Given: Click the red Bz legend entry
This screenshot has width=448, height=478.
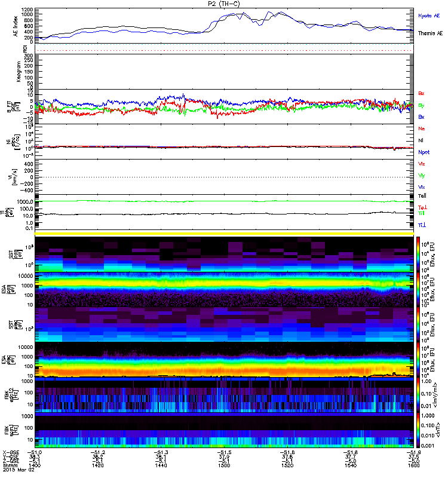Looking at the screenshot, I should click(x=421, y=93).
